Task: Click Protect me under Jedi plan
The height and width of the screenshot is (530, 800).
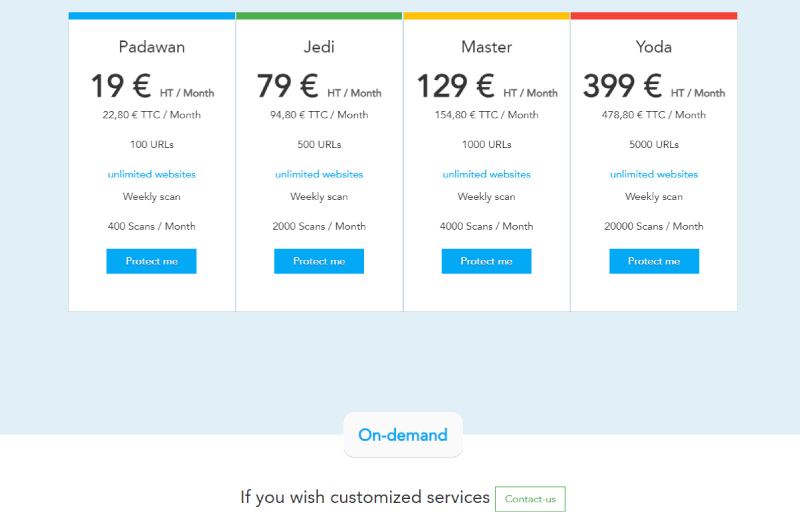Action: point(319,261)
